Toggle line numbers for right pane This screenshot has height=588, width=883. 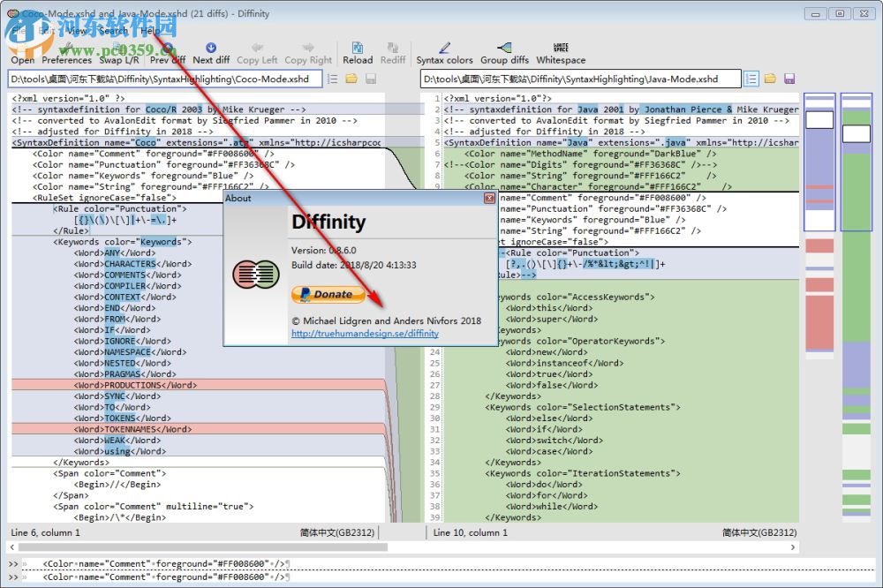751,79
